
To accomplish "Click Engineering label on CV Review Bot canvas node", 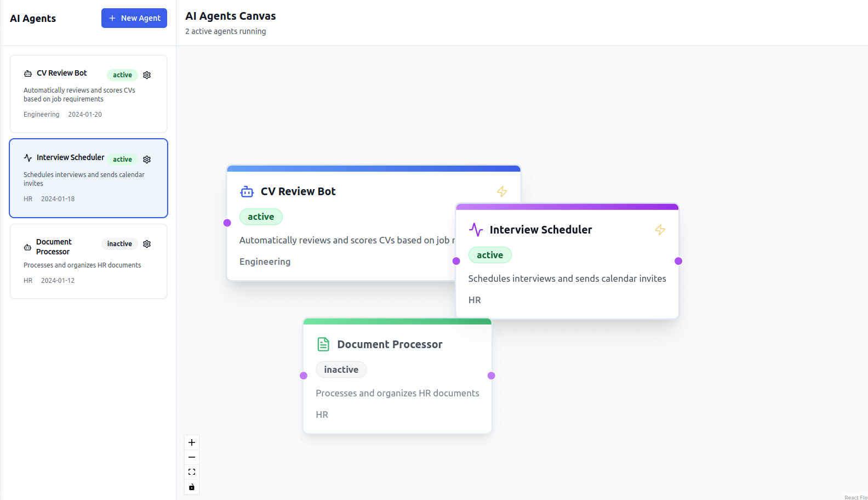I will point(265,262).
